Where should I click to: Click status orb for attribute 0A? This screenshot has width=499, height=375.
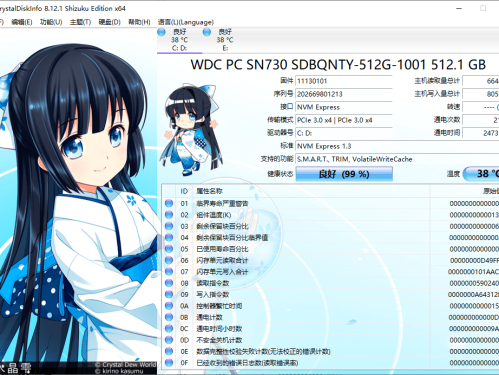coord(169,306)
